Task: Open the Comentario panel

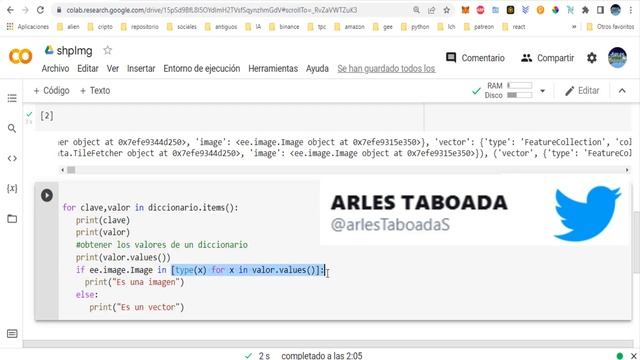Action: coord(476,58)
